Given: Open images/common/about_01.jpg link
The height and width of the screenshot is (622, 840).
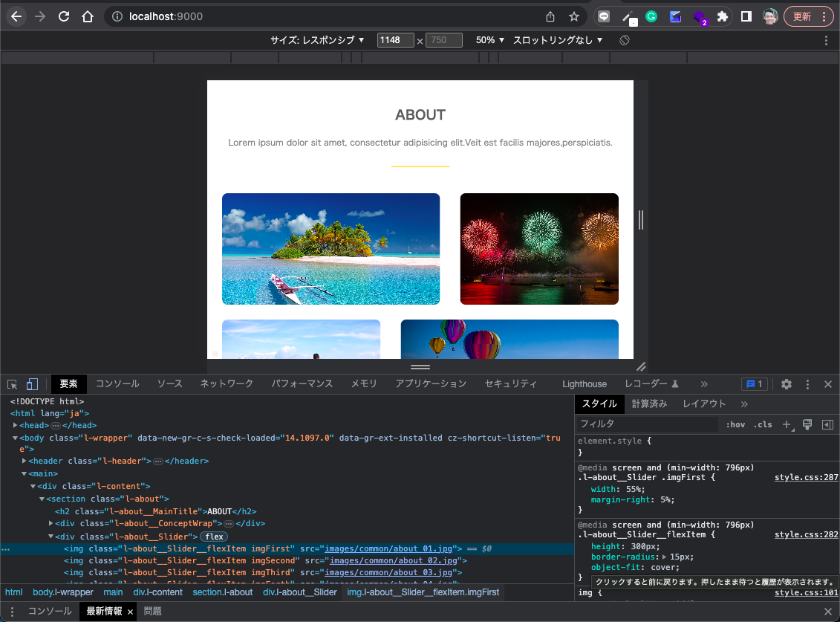Looking at the screenshot, I should click(388, 548).
